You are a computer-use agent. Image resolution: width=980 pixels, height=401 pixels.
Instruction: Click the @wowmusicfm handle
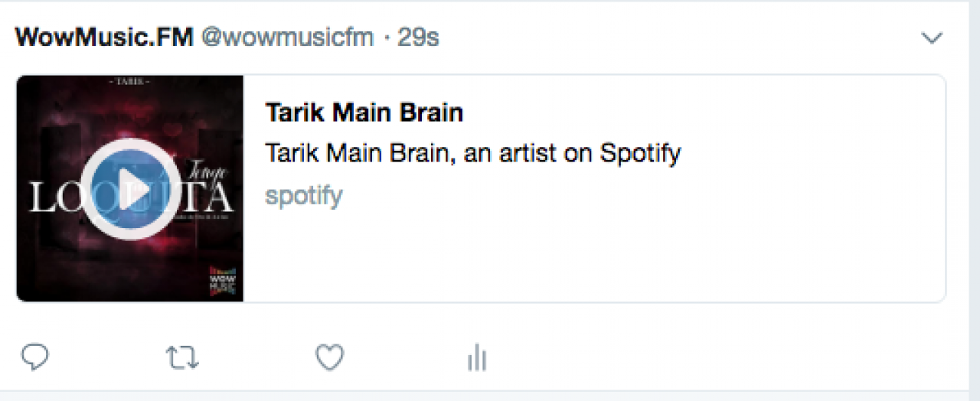(x=287, y=37)
